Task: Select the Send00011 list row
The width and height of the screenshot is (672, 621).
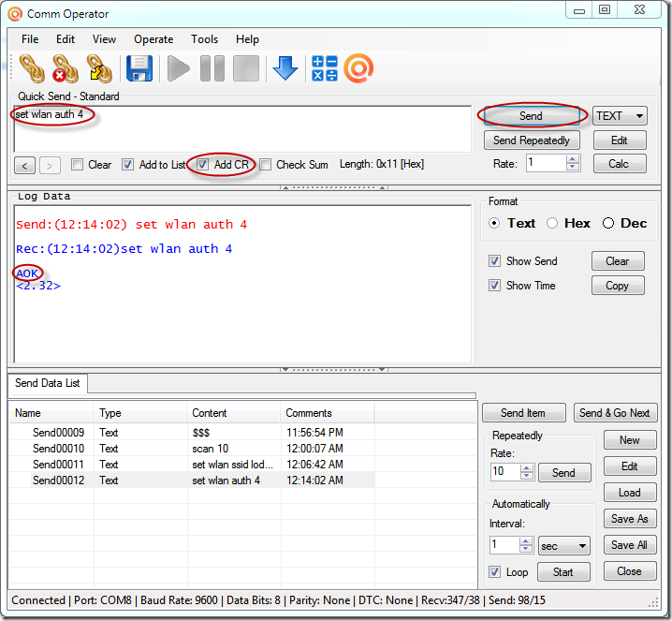Action: [x=192, y=465]
